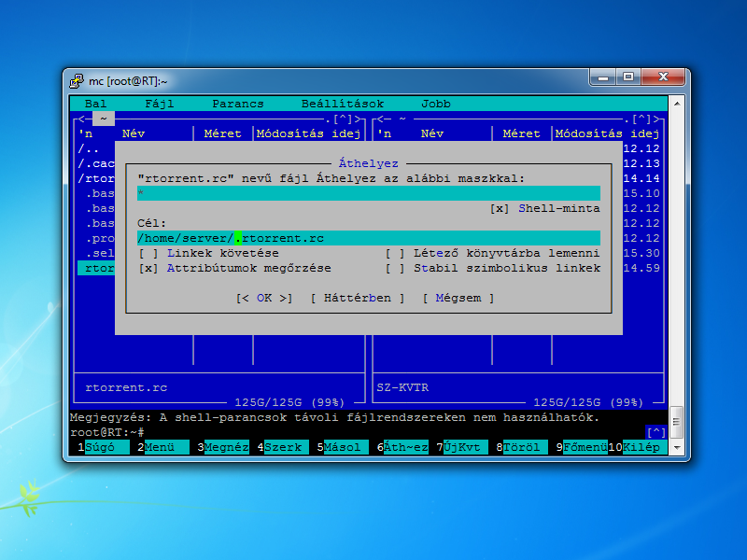Click the Háttérben button
The image size is (747, 560).
pos(358,299)
